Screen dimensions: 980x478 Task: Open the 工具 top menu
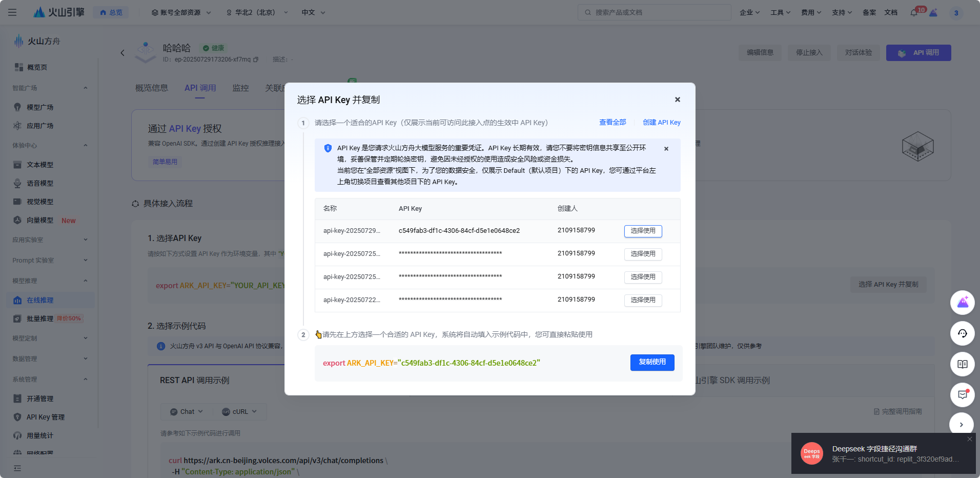(x=780, y=12)
